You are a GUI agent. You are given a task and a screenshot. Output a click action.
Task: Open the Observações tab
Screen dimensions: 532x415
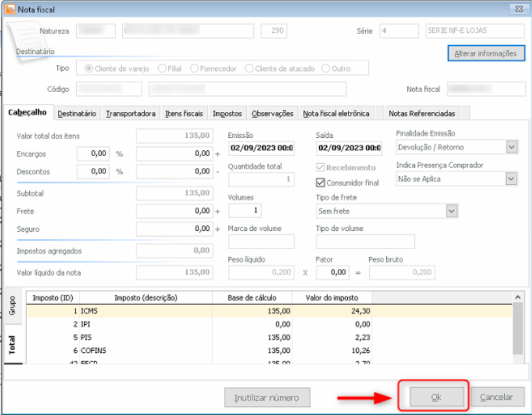coord(273,113)
